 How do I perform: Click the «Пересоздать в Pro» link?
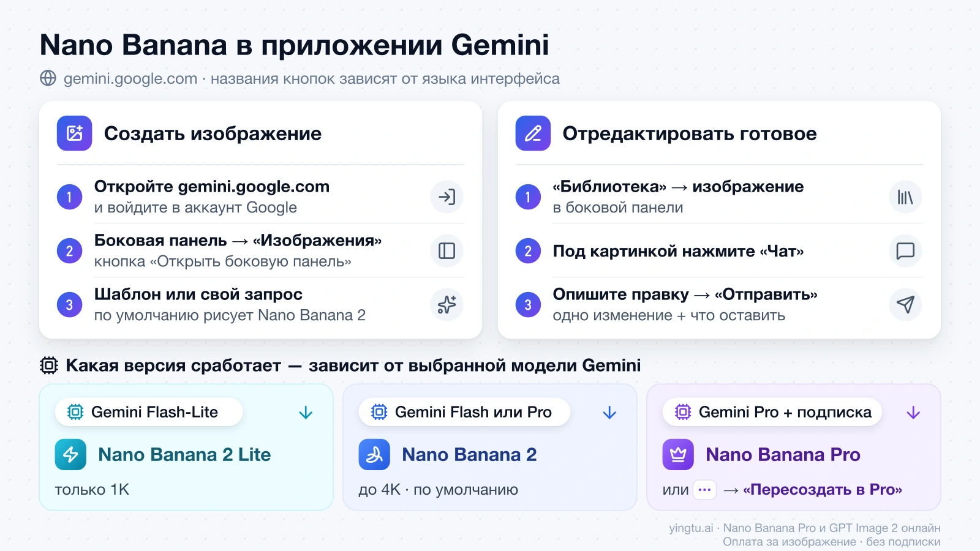(823, 490)
